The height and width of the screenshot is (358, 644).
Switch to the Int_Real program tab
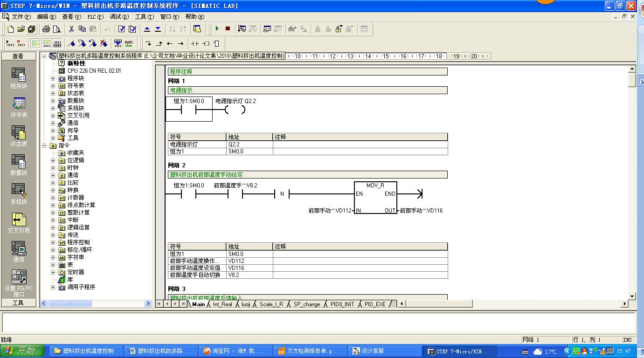tap(222, 304)
